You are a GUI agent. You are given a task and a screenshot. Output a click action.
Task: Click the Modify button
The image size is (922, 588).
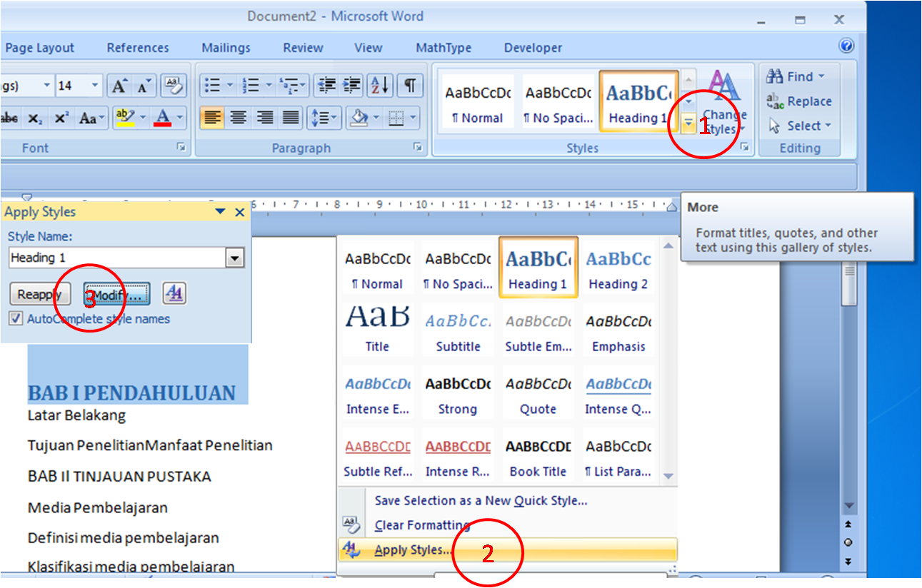[x=116, y=294]
